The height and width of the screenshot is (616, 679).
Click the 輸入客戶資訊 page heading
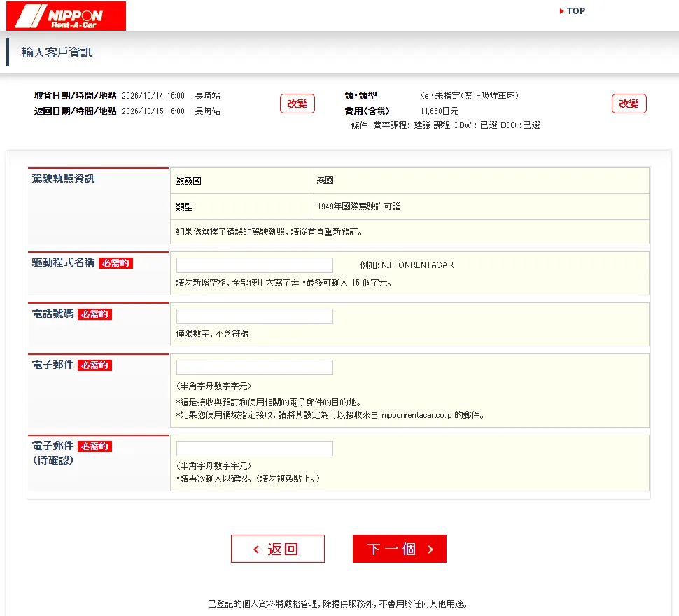pos(57,52)
